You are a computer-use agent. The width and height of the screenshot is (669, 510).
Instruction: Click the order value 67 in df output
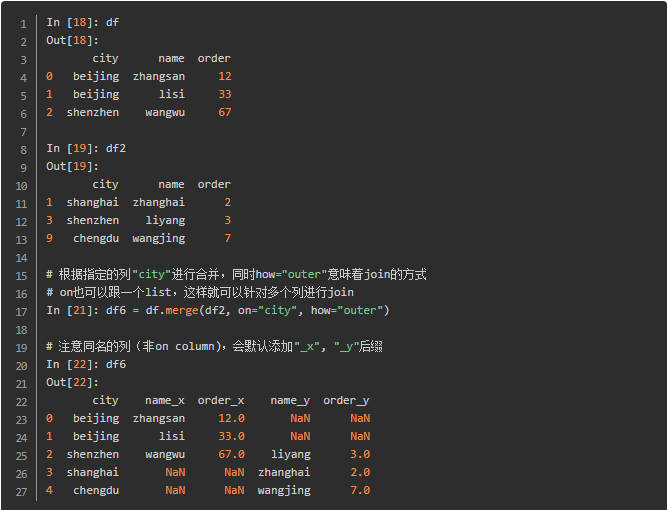225,112
